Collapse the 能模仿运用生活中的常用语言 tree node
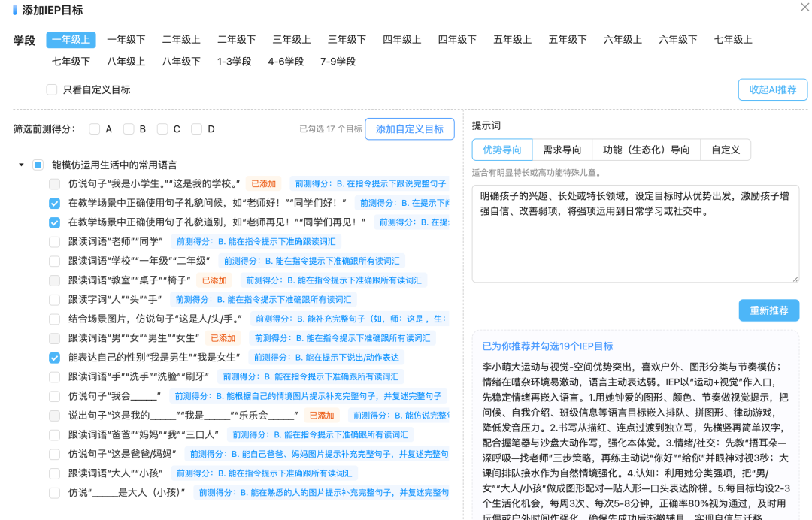This screenshot has height=520, width=812. [x=21, y=165]
